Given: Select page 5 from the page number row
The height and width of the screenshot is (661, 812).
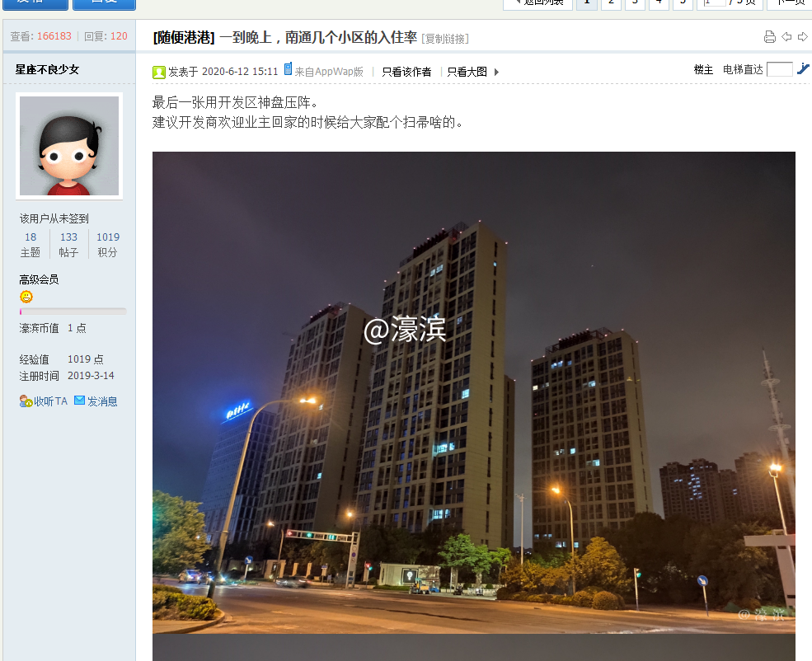Looking at the screenshot, I should (x=682, y=3).
